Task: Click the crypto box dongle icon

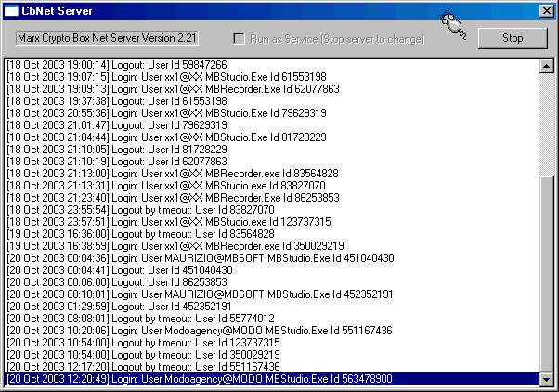Action: point(452,25)
